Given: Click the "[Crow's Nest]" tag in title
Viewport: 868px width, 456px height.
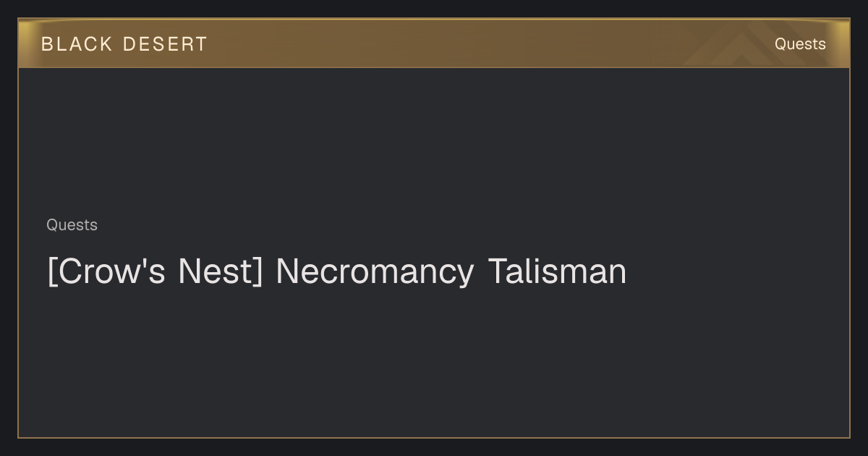Looking at the screenshot, I should click(x=155, y=271).
